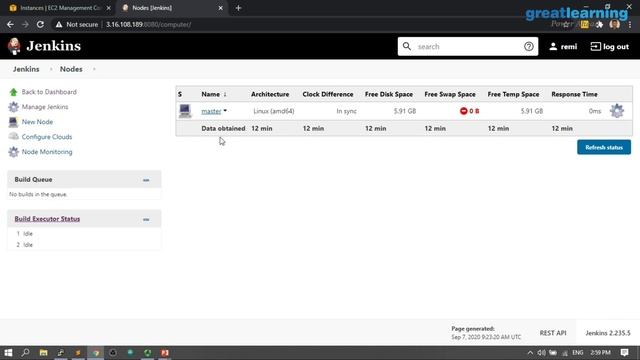
Task: Click the remi user profile icon
Action: pyautogui.click(x=553, y=47)
